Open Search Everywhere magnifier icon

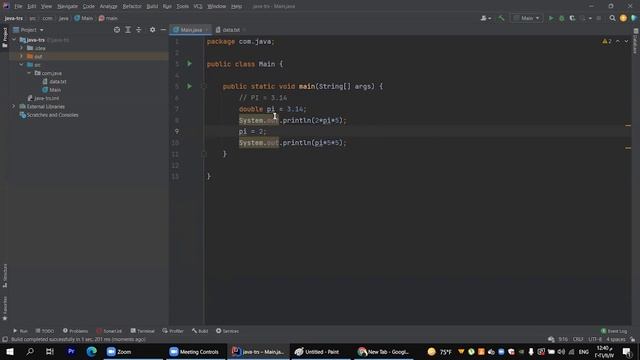coord(612,18)
